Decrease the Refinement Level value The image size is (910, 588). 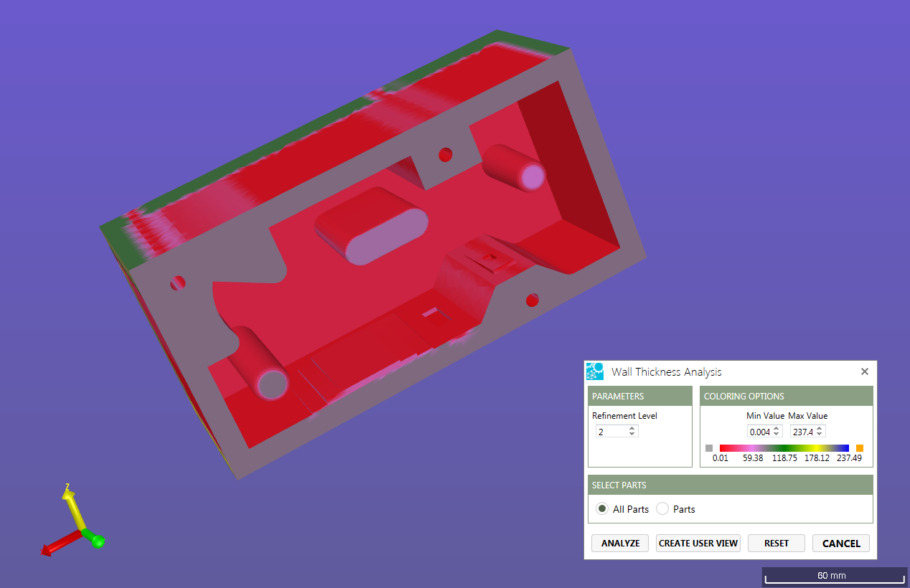[x=632, y=435]
